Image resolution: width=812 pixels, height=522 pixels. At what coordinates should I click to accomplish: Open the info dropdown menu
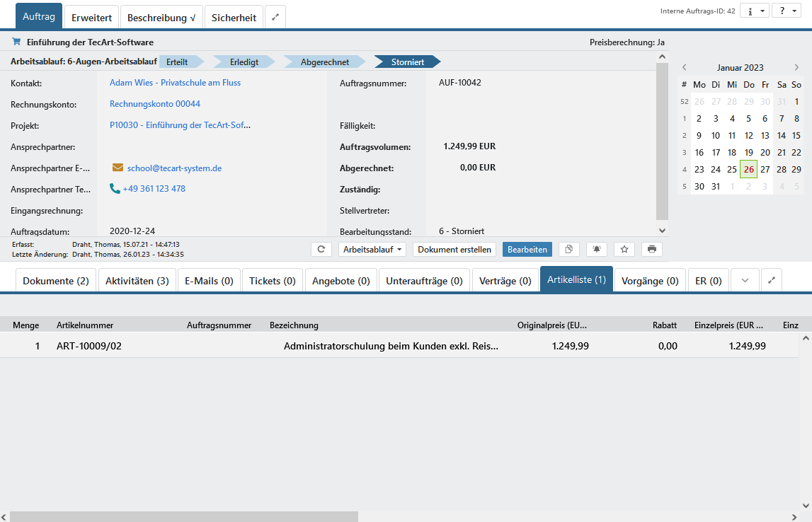click(754, 11)
